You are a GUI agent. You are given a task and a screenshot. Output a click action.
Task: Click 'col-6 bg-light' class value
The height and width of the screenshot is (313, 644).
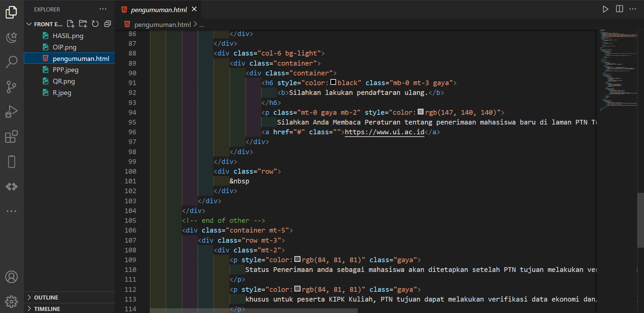(289, 53)
